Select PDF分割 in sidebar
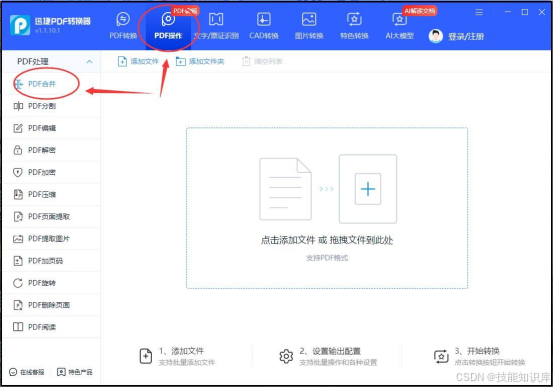Screen dimensions: 554x388 (x=51, y=106)
